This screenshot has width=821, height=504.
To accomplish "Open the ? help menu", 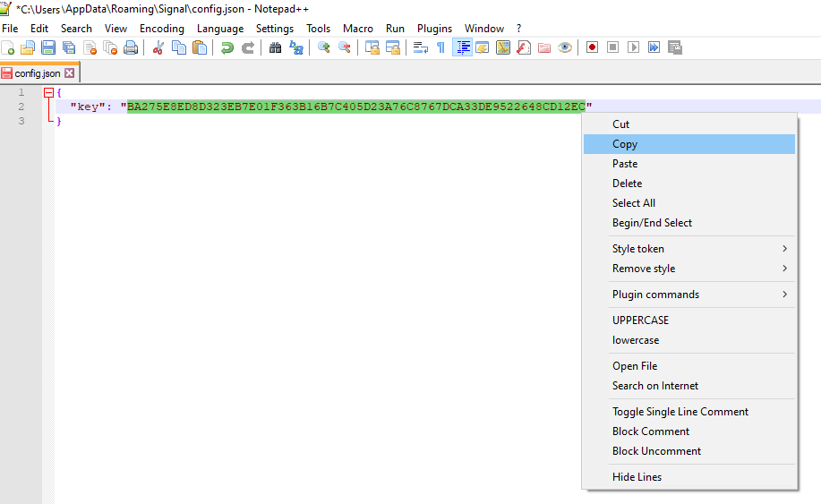I will coord(519,29).
